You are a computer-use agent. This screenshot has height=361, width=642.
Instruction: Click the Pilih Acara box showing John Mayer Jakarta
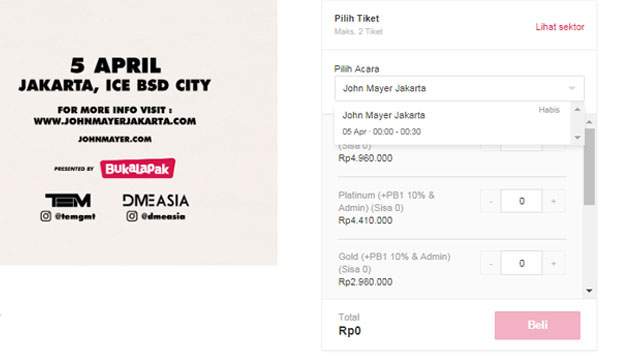click(459, 88)
